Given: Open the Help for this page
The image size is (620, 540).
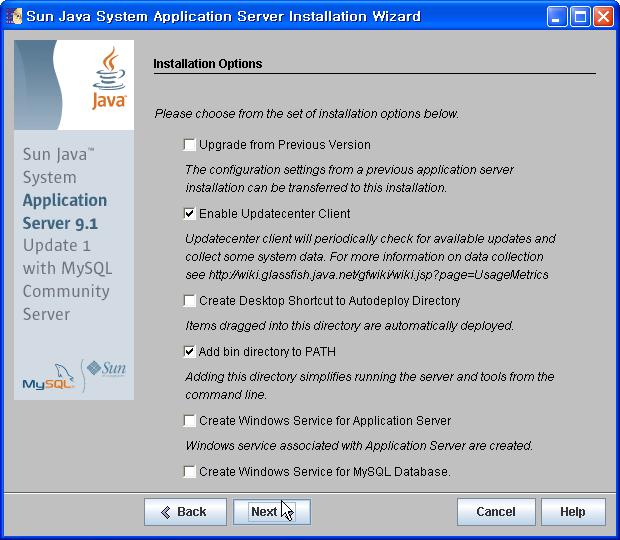Looking at the screenshot, I should coord(573,512).
